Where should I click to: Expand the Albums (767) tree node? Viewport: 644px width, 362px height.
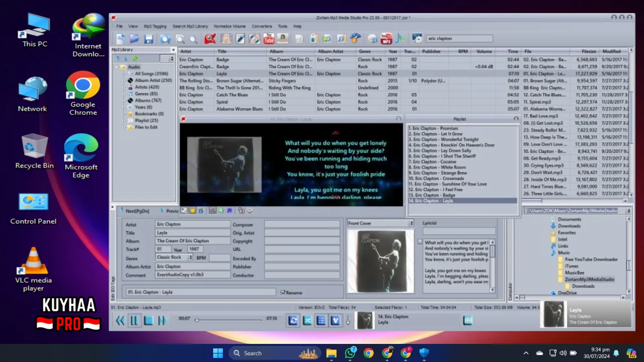123,101
